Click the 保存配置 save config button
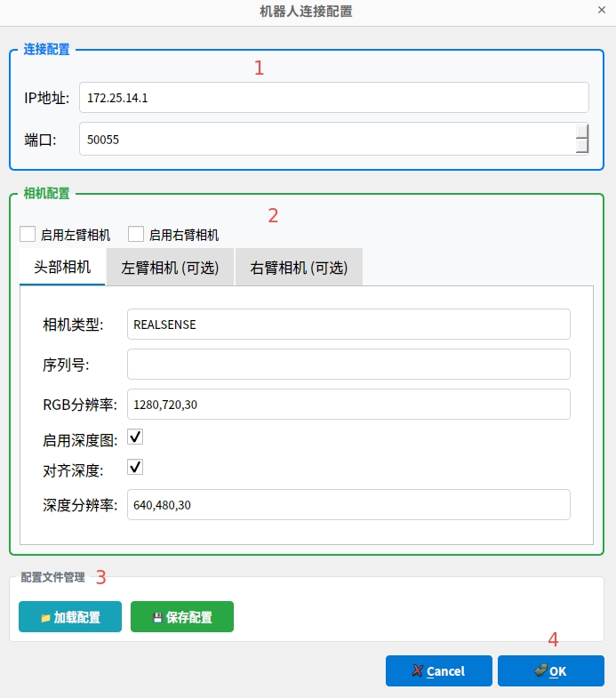The height and width of the screenshot is (698, 616). click(x=182, y=616)
